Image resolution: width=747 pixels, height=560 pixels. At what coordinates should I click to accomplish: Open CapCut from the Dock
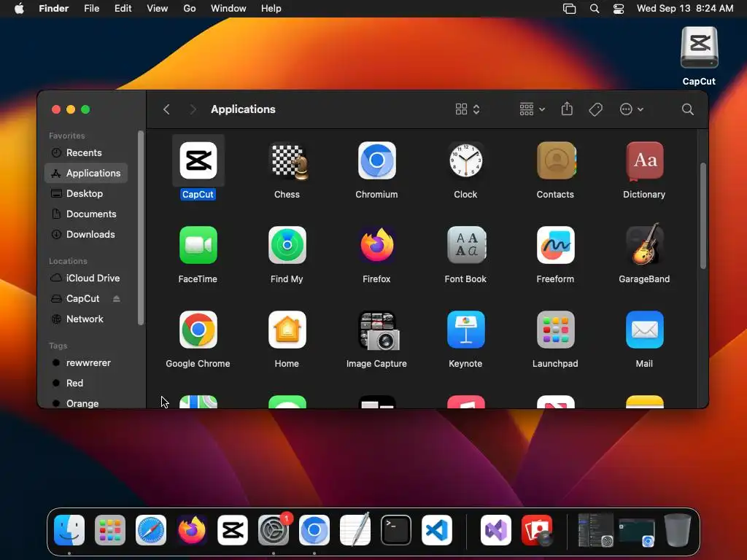233,530
